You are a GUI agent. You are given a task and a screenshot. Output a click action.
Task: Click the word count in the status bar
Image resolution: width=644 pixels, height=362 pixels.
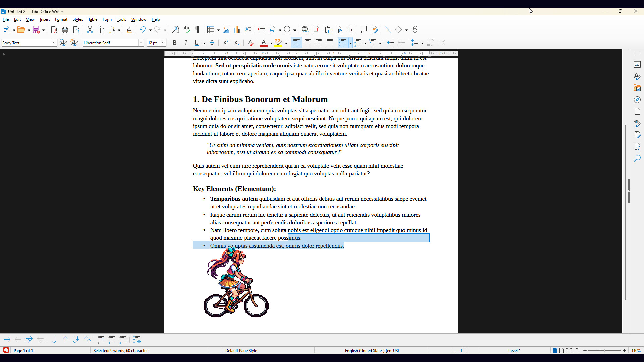[x=121, y=350]
